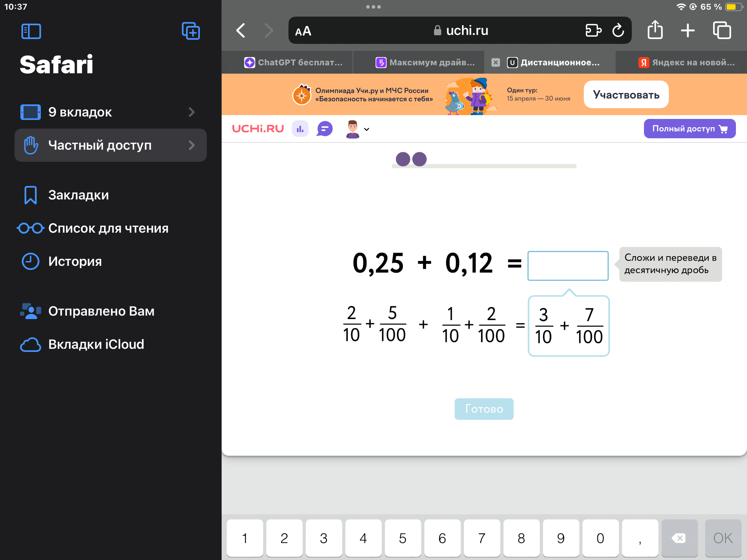Expand the user avatar dropdown menu
This screenshot has width=747, height=560.
point(357,129)
